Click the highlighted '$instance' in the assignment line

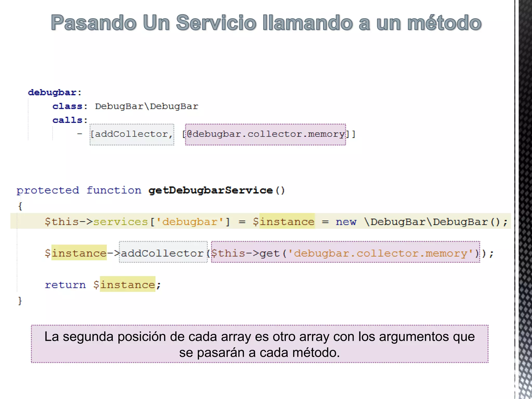(x=284, y=222)
